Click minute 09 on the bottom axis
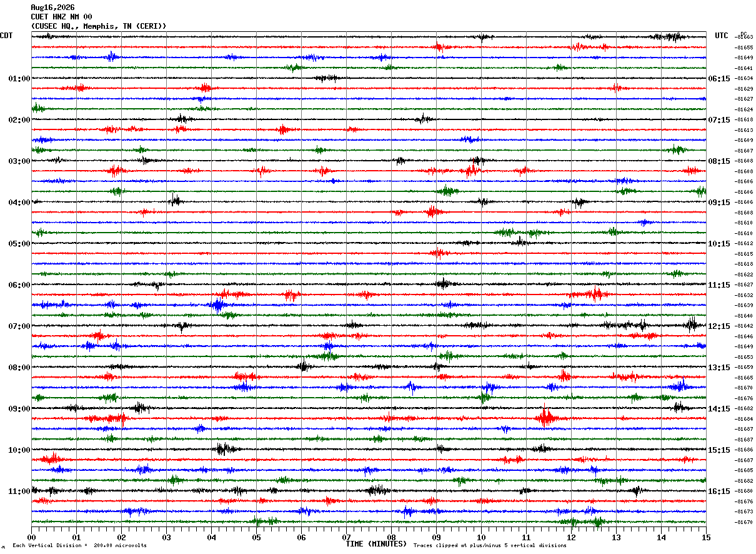The image size is (756, 554). [436, 537]
